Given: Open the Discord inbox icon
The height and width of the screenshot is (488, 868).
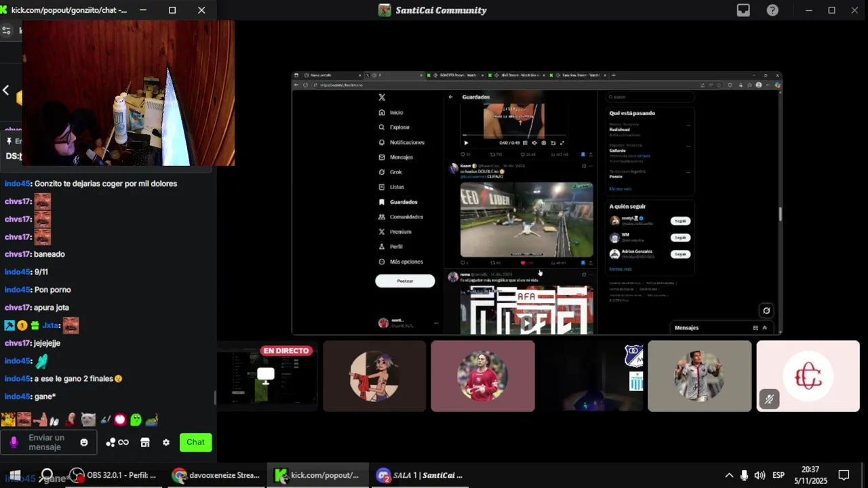Looking at the screenshot, I should tap(743, 10).
